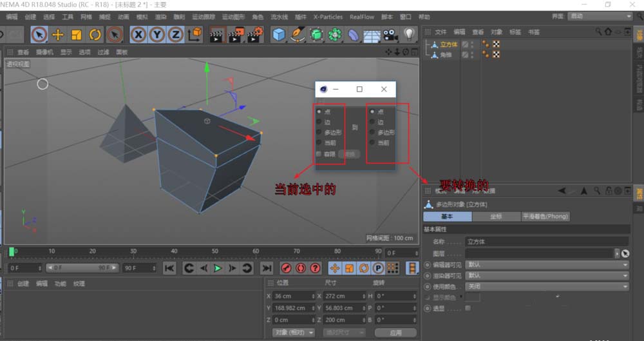Select the Scale tool in toolbar

tap(77, 35)
